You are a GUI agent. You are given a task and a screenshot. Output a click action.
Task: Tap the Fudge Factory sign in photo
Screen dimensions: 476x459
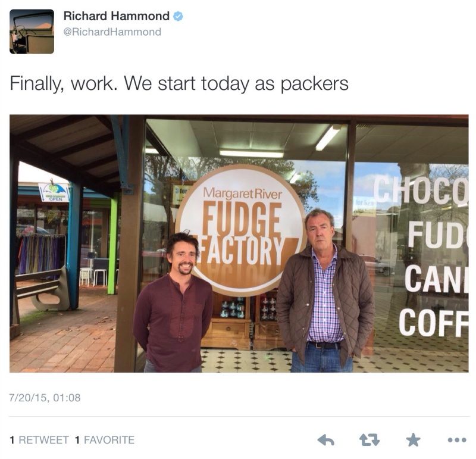click(240, 230)
